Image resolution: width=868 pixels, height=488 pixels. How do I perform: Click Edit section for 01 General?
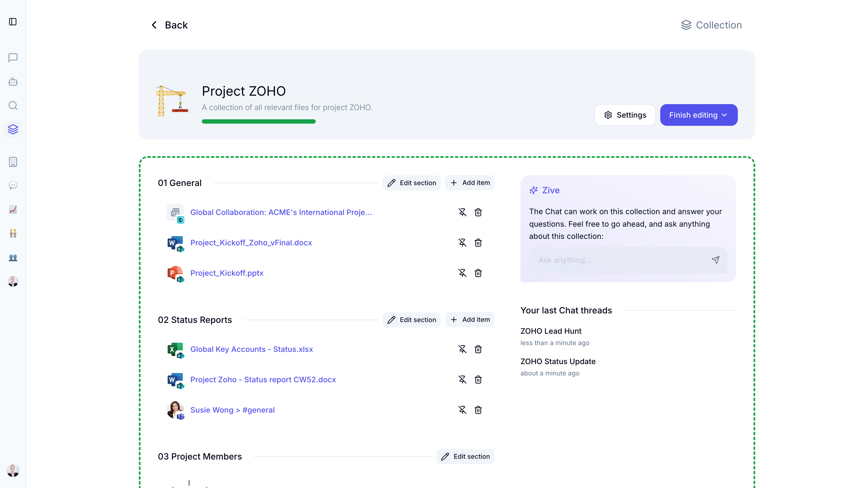tap(411, 183)
